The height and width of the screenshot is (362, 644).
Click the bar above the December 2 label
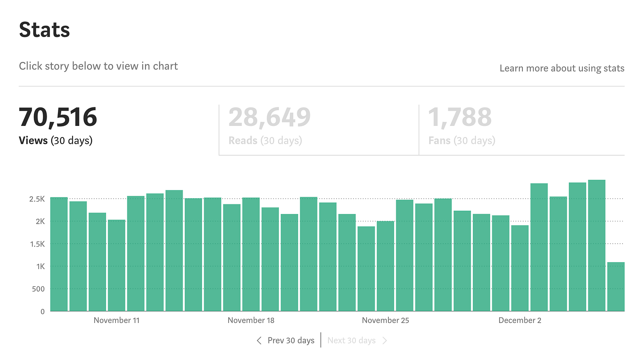pyautogui.click(x=520, y=268)
